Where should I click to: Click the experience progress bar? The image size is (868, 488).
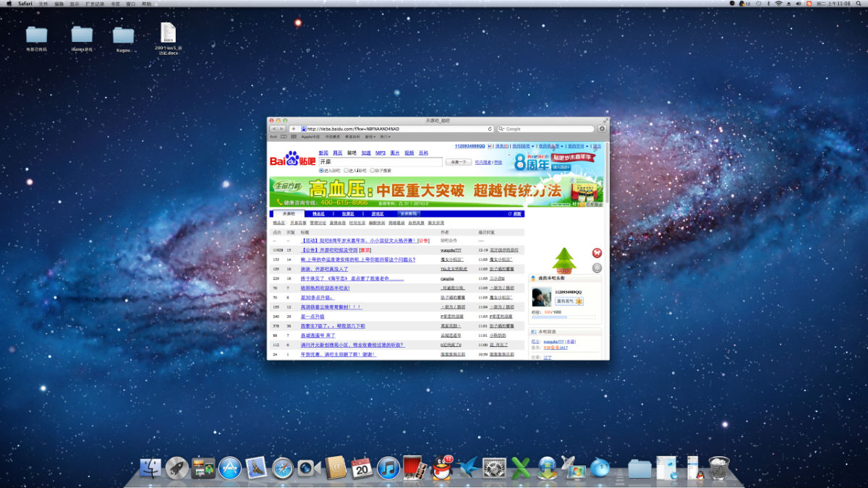pos(564,317)
